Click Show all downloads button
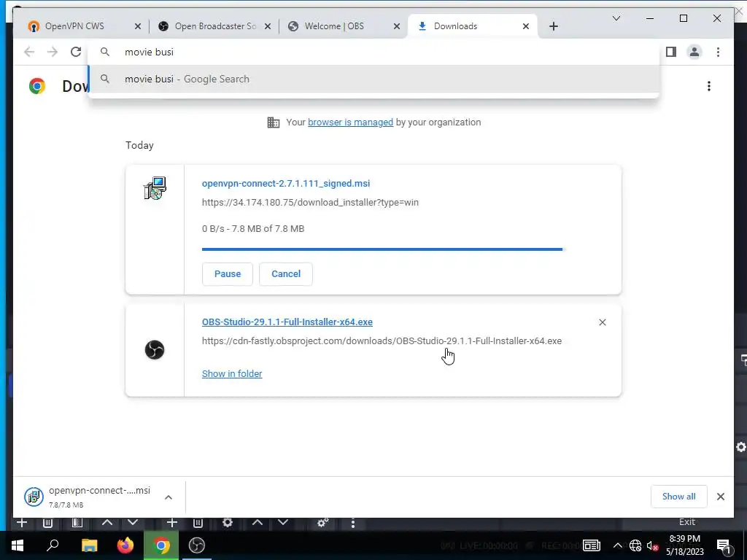747x560 pixels. (678, 497)
